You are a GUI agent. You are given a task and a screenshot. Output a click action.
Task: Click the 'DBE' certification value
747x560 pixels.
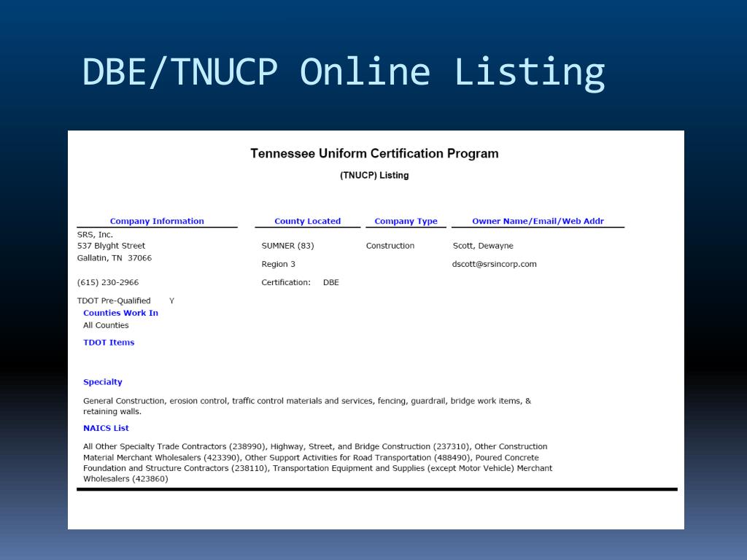click(331, 282)
